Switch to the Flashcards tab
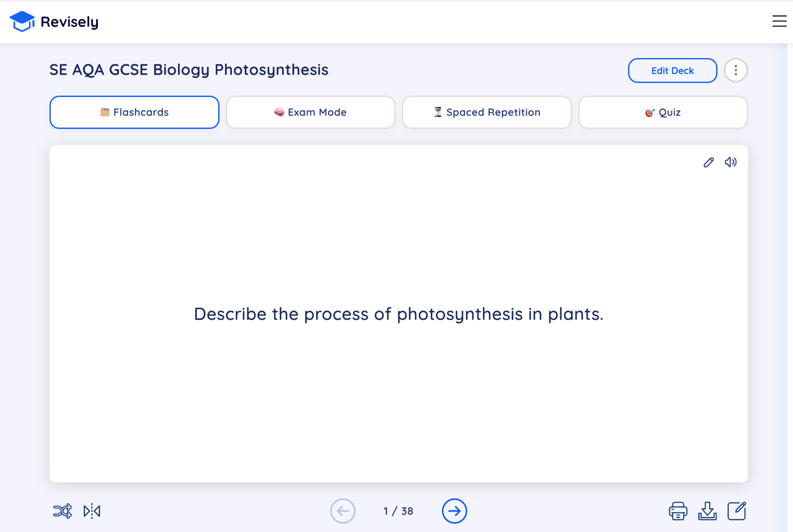Viewport: 793px width, 532px height. tap(134, 112)
